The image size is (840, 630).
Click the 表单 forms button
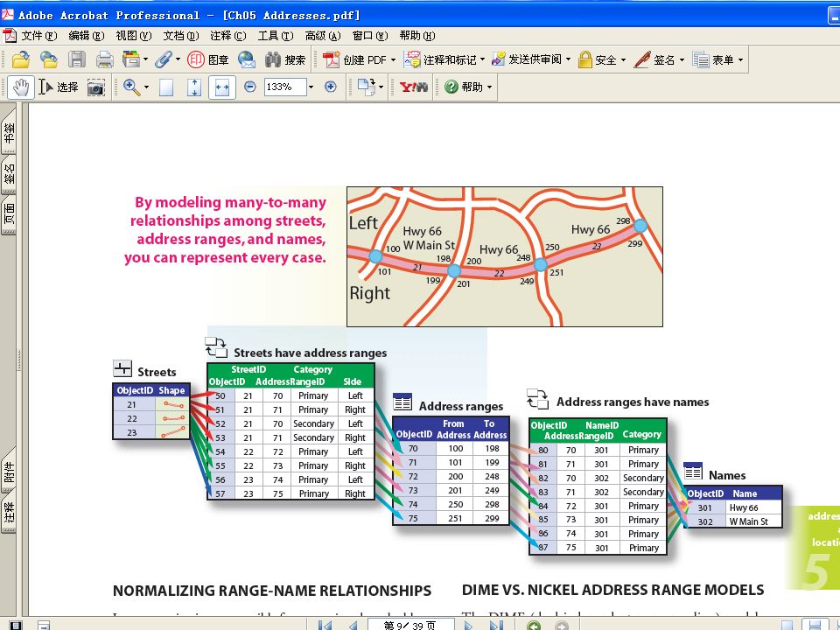pos(713,59)
